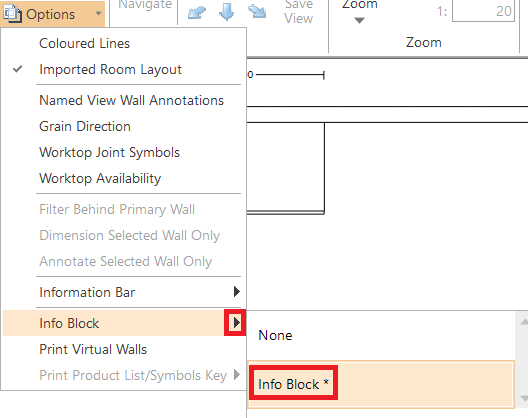The width and height of the screenshot is (528, 418).
Task: Click the submenu scrollbar down arrow
Action: [524, 399]
